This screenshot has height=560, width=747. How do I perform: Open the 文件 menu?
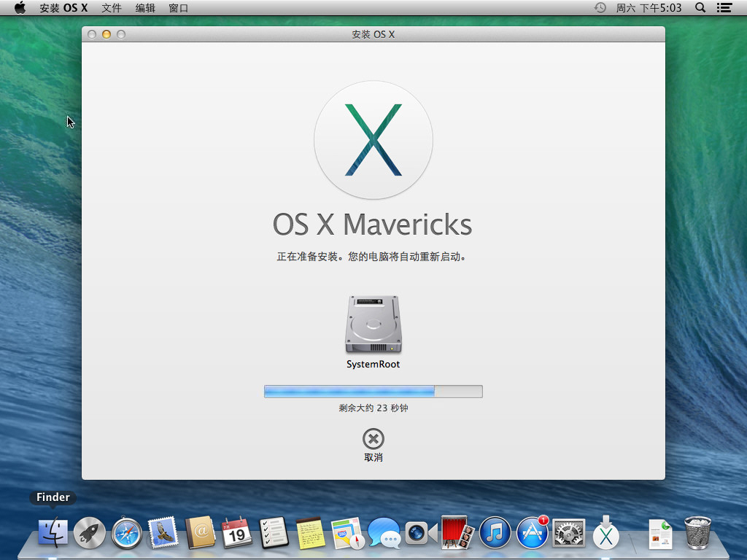112,7
